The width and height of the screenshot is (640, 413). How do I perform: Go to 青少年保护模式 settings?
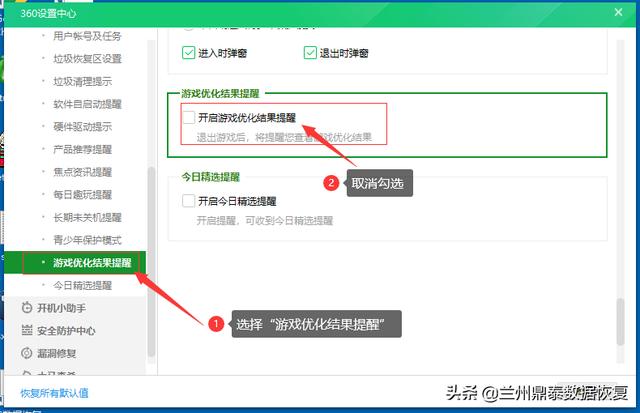pos(87,240)
